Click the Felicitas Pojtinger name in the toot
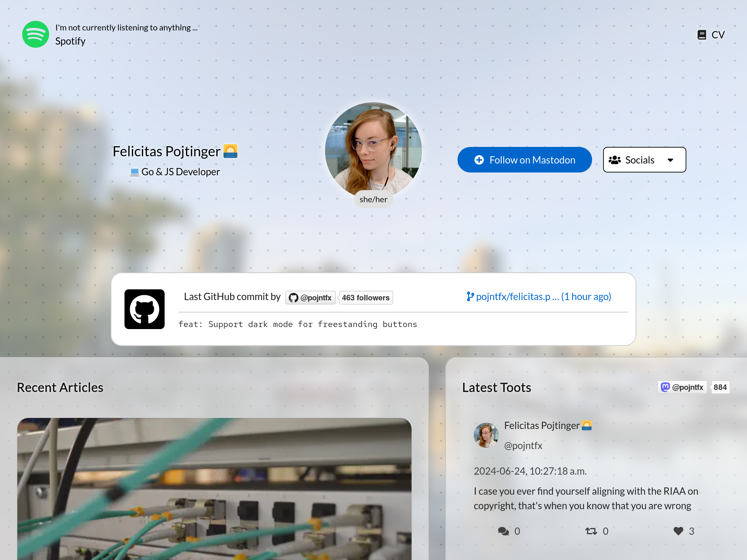 point(542,425)
